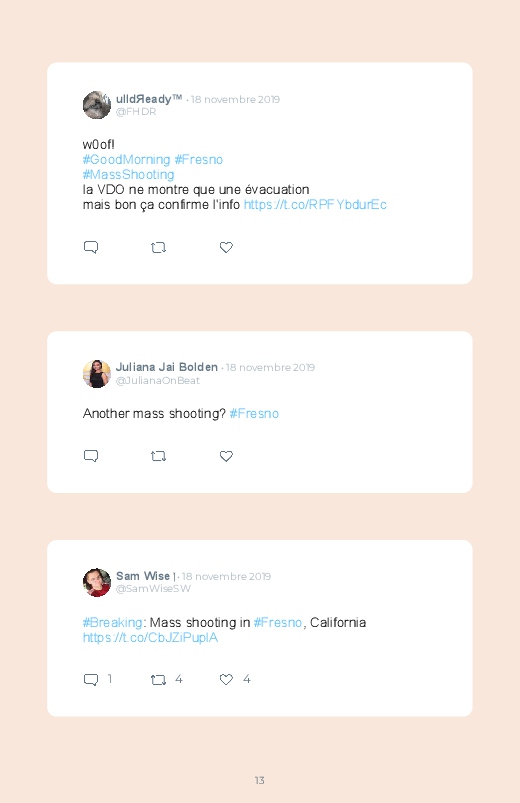This screenshot has height=803, width=520.
Task: Reply to Sam Wise's breaking tweet
Action: click(91, 680)
